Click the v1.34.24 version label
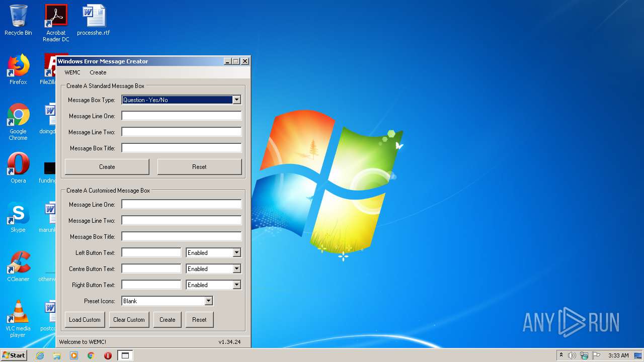The image size is (644, 362). 229,342
